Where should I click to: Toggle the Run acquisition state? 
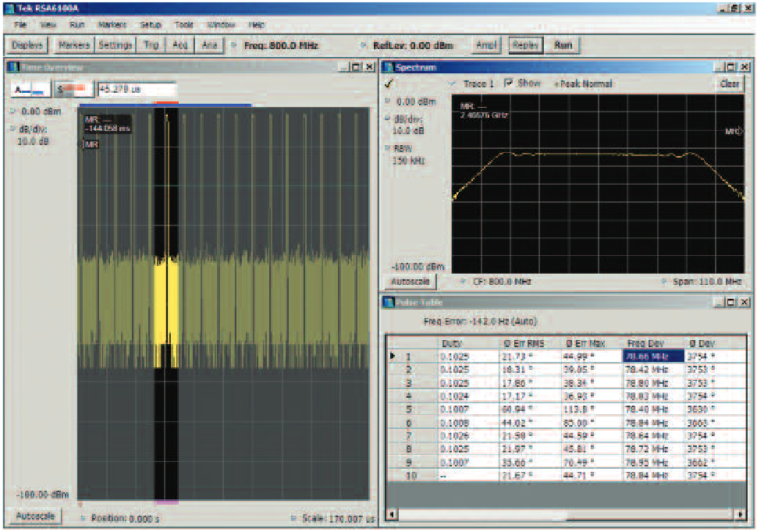562,44
